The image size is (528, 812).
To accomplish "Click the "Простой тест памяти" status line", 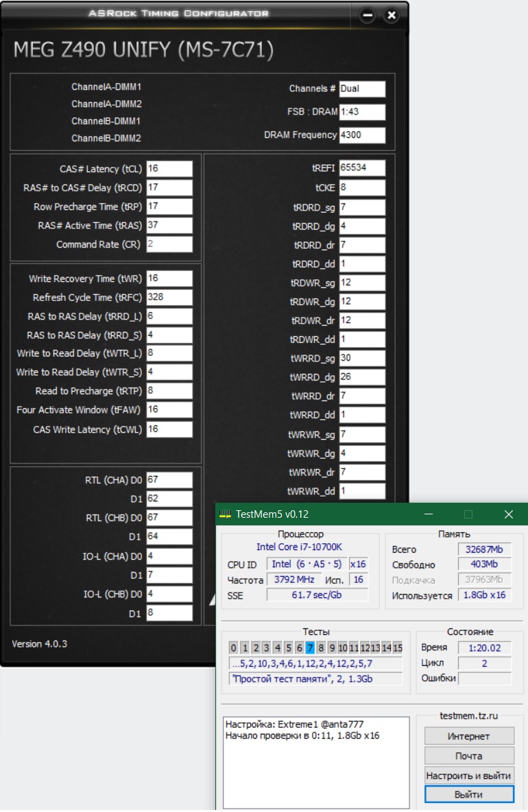I will point(315,679).
